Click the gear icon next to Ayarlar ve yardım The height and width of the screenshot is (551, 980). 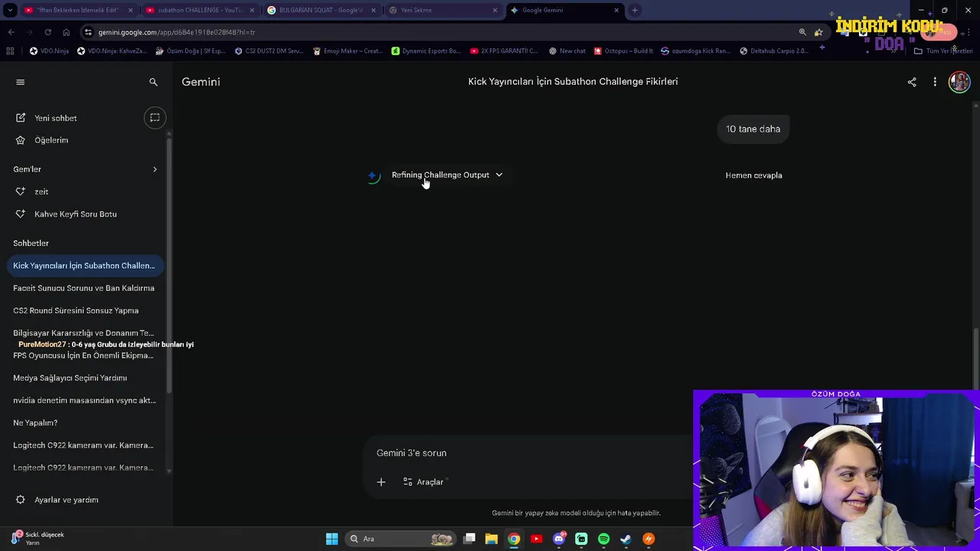click(x=21, y=500)
